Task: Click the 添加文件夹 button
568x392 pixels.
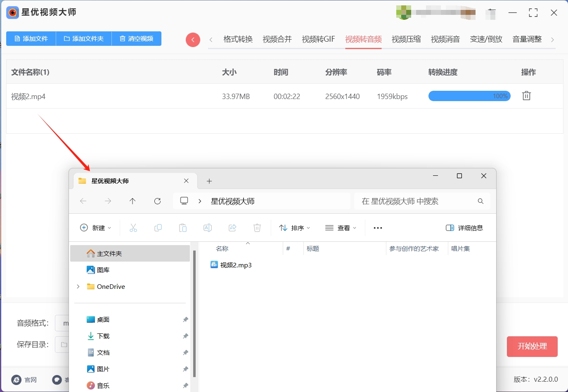Action: tap(84, 38)
